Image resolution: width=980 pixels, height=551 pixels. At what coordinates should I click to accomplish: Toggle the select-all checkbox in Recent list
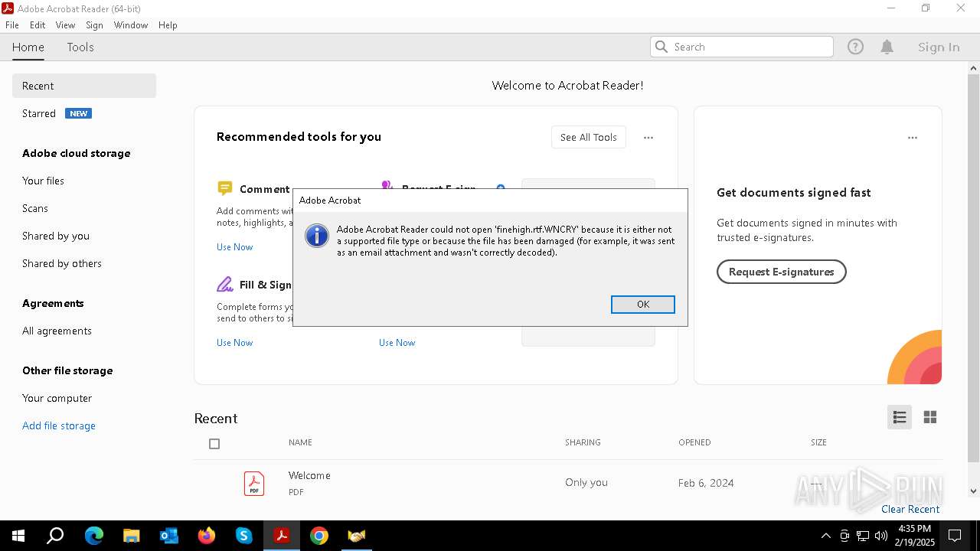pos(214,444)
